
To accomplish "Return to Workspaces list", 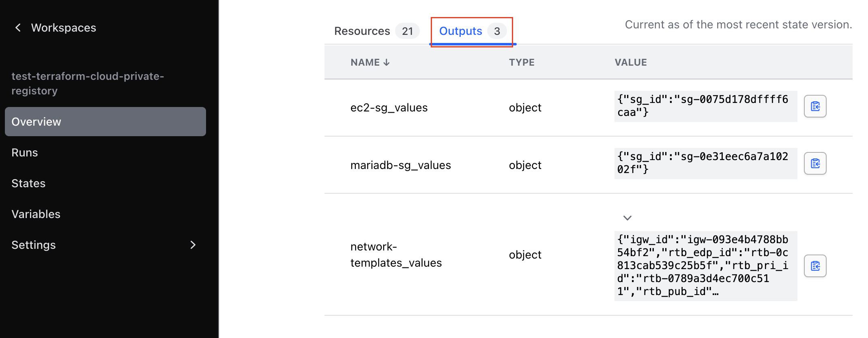I will click(64, 28).
